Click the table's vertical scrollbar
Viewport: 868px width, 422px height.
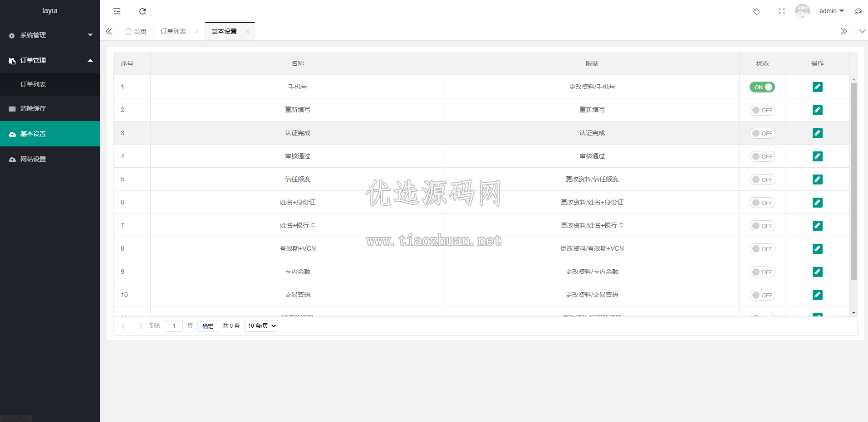click(x=853, y=181)
